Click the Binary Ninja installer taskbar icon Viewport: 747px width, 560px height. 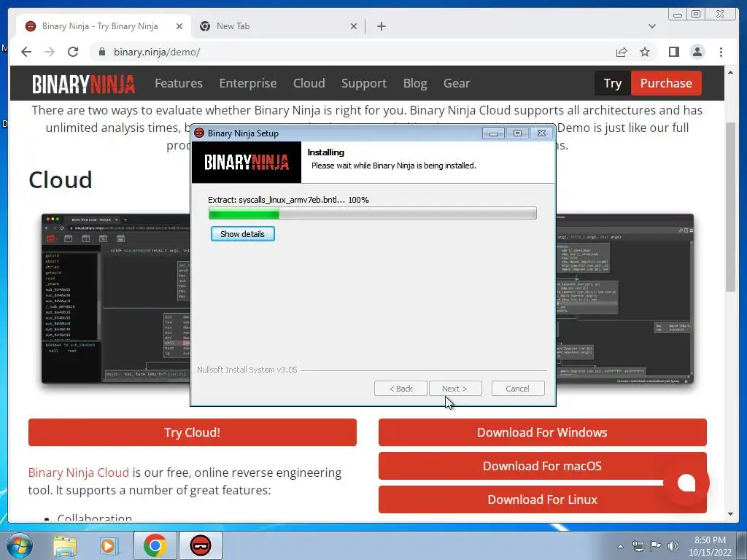pos(201,545)
